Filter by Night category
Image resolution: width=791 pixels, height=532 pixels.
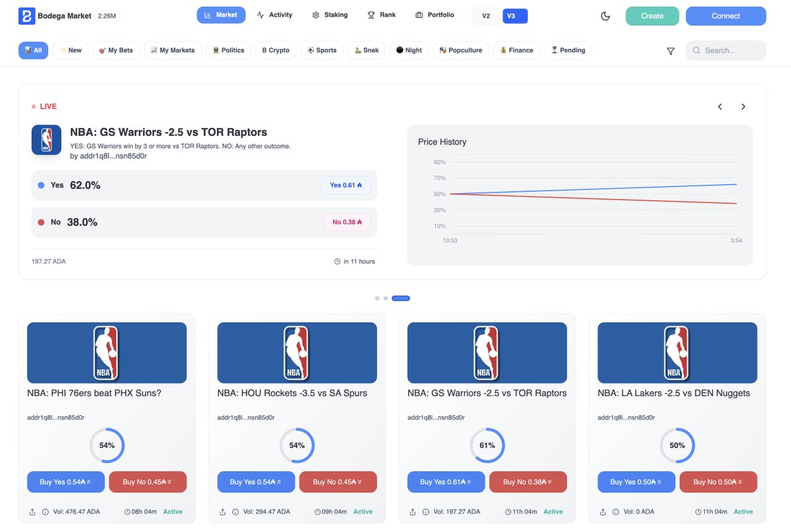[x=409, y=50]
